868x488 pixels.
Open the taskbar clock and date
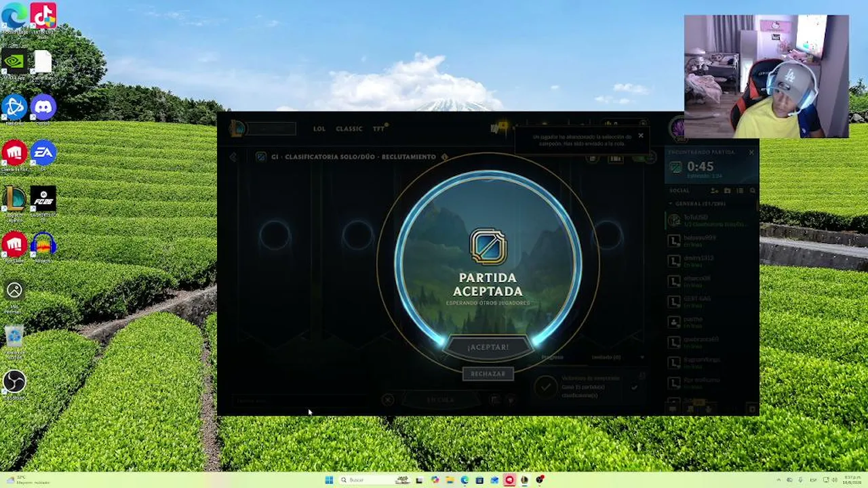tap(852, 480)
